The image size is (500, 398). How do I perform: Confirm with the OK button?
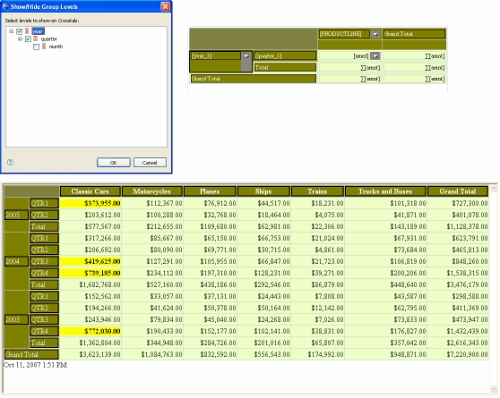pos(114,162)
